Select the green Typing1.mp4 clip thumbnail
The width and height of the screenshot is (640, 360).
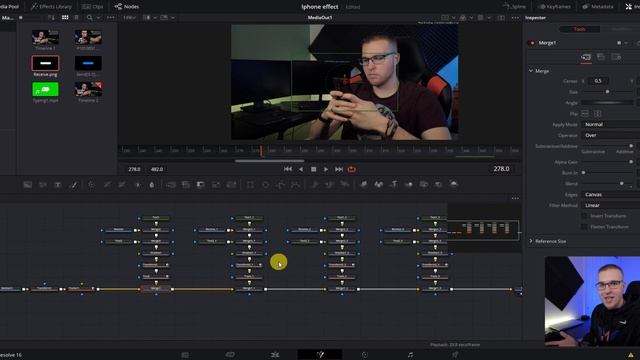(x=45, y=89)
